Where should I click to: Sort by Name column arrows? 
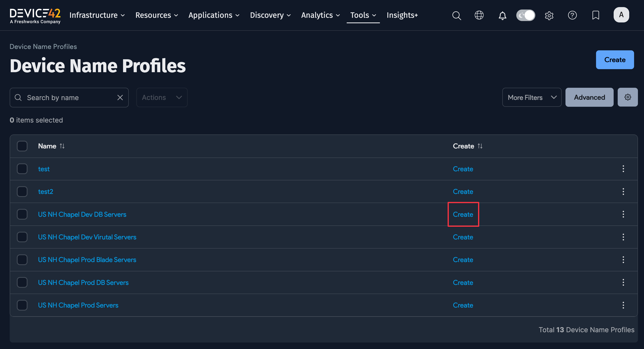click(62, 146)
